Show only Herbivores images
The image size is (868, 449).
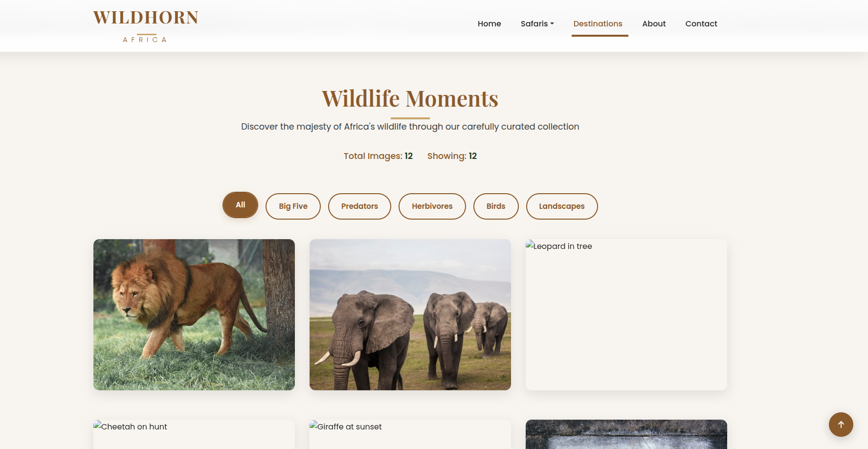click(432, 206)
